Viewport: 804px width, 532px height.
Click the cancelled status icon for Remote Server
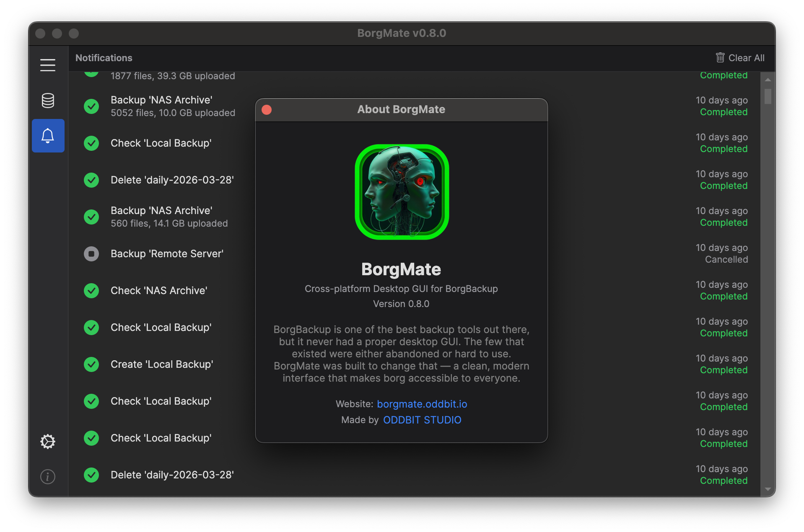(91, 254)
